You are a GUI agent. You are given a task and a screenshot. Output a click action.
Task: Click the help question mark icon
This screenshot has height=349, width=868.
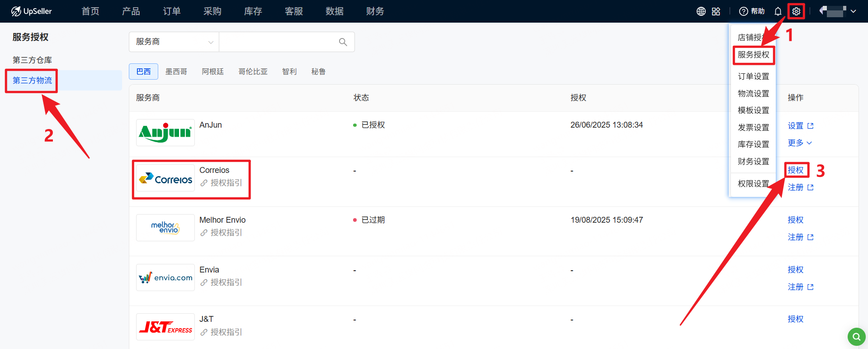[744, 11]
